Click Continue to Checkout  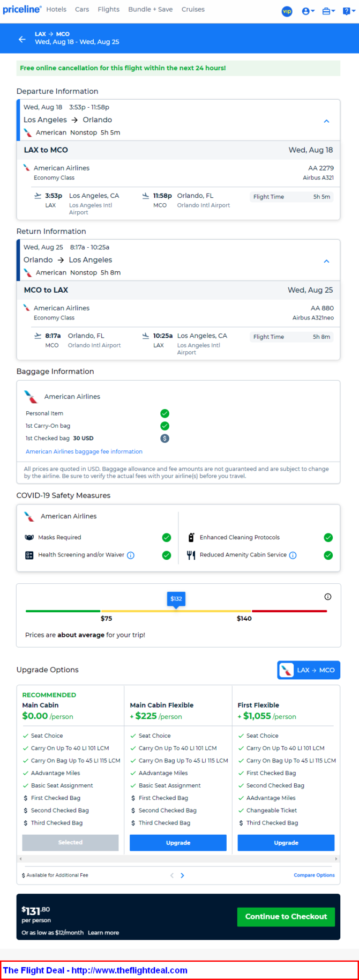[x=286, y=917]
